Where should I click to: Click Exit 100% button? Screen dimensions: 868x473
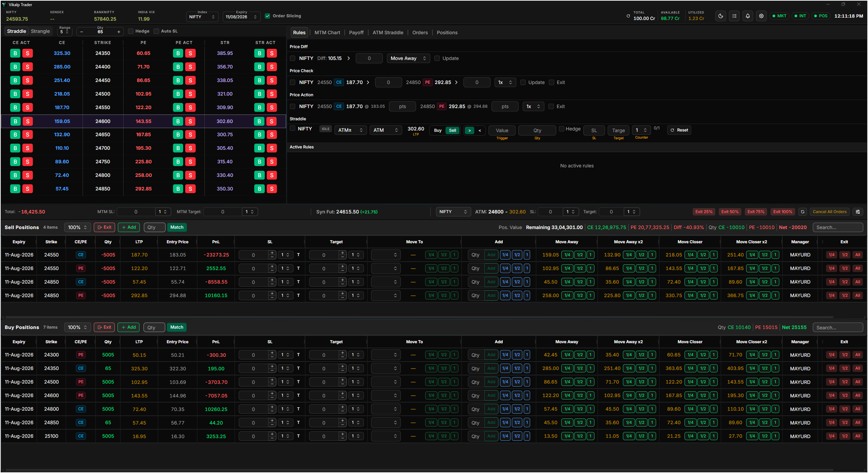click(x=783, y=212)
